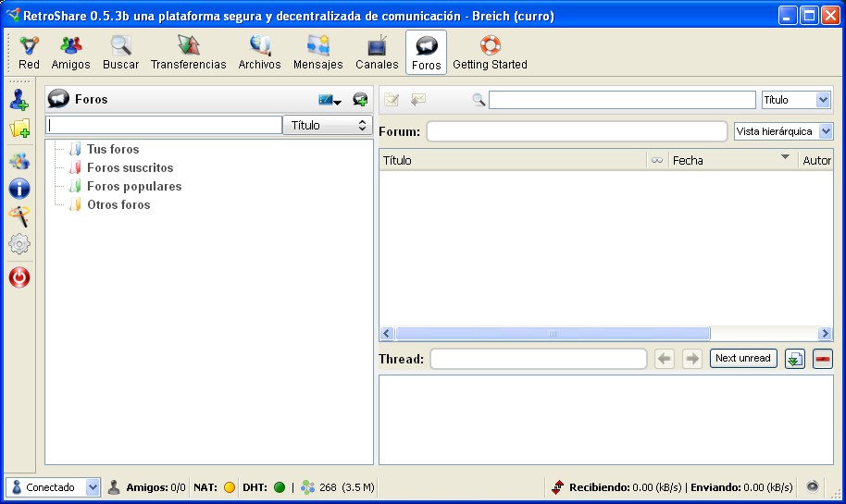Click the Next unread button

click(743, 359)
